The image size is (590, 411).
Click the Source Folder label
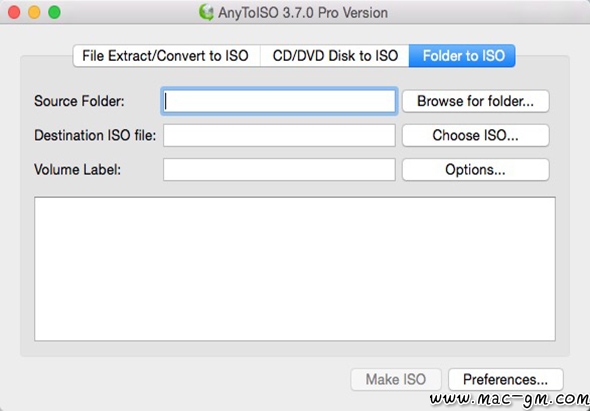pyautogui.click(x=79, y=101)
